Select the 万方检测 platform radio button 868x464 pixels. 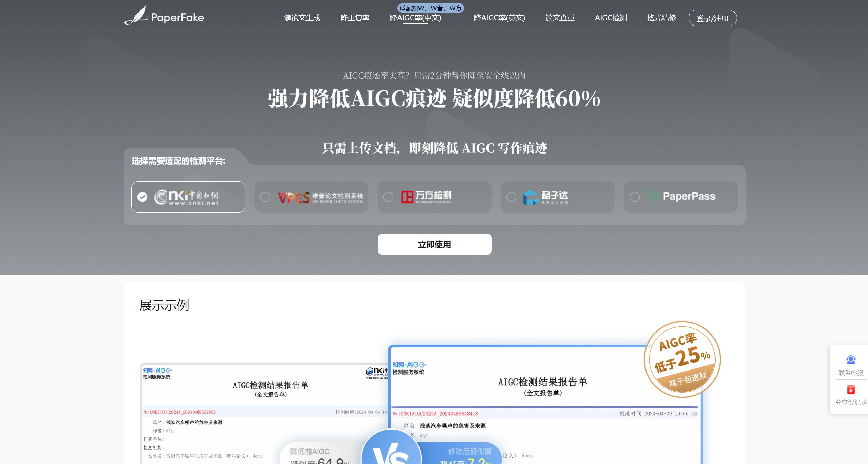pos(388,197)
